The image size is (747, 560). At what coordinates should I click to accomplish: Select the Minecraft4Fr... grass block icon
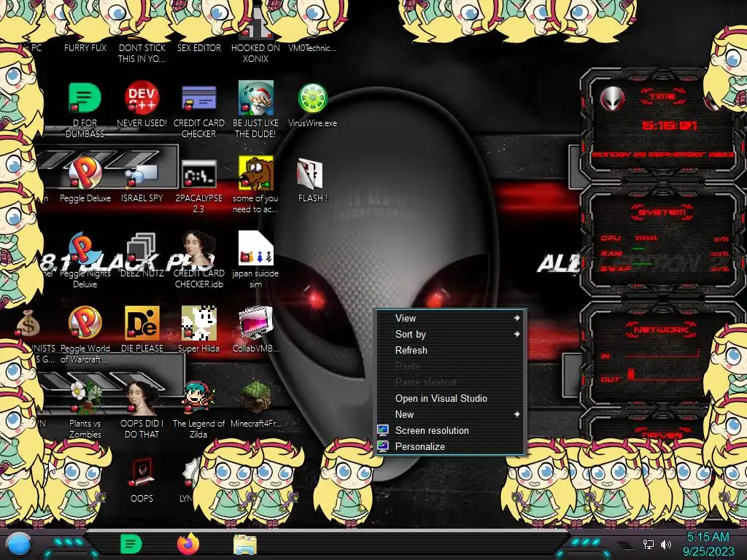[x=256, y=397]
